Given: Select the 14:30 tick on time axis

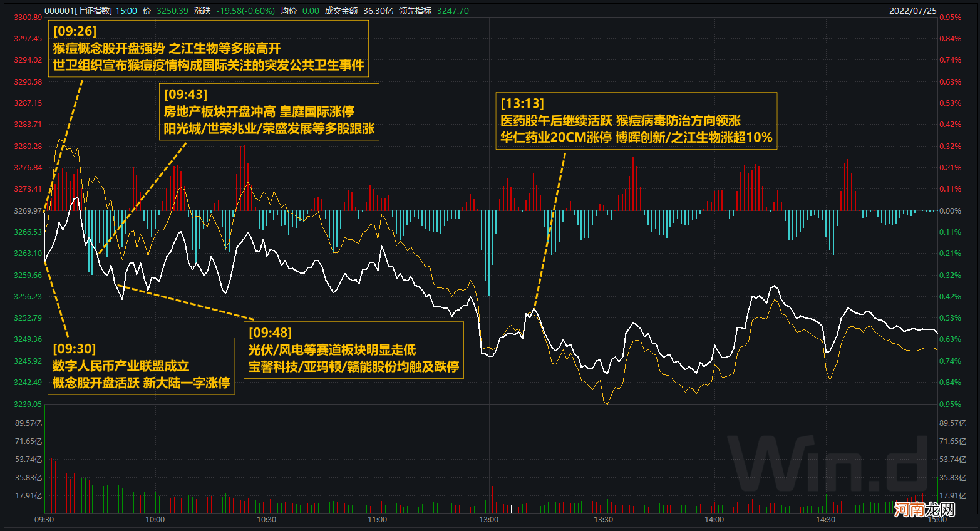Looking at the screenshot, I should pos(826,520).
